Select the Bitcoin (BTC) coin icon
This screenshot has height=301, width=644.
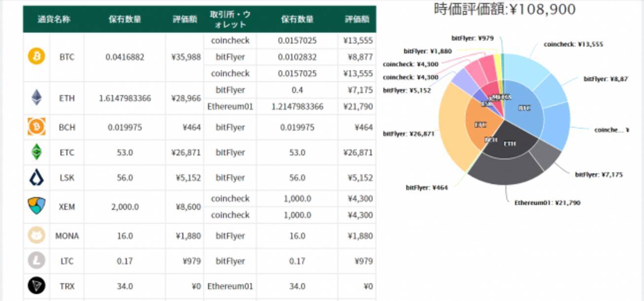[35, 57]
